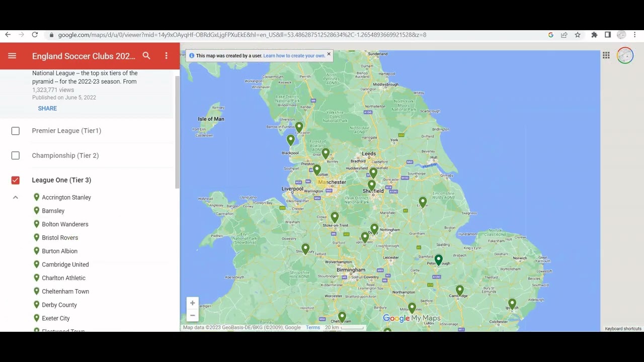Open the three-dot options in the red header
This screenshot has height=362, width=644.
(167, 56)
